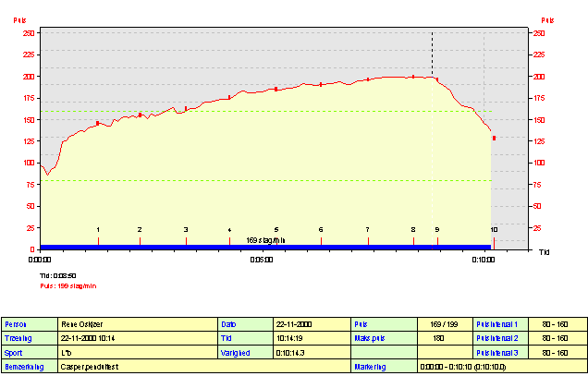The height and width of the screenshot is (376, 588).
Task: Select lap marker 9 near the dashed cursor
Action: click(x=437, y=229)
